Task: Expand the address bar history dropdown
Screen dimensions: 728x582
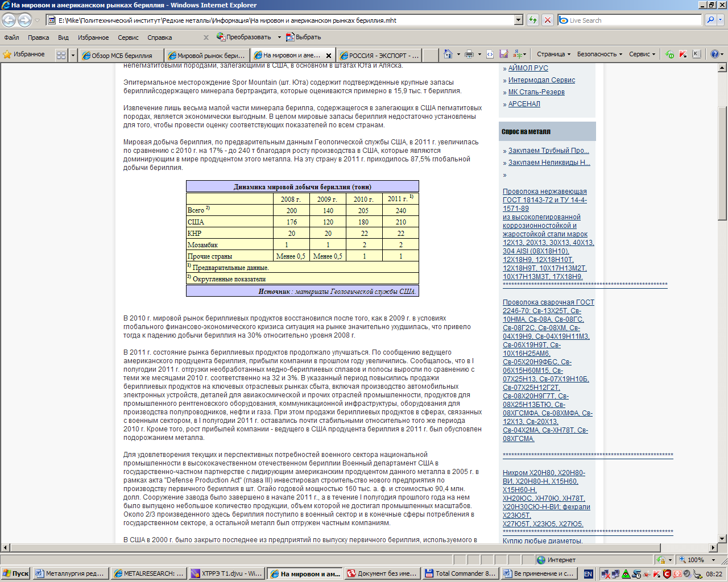Action: point(518,20)
